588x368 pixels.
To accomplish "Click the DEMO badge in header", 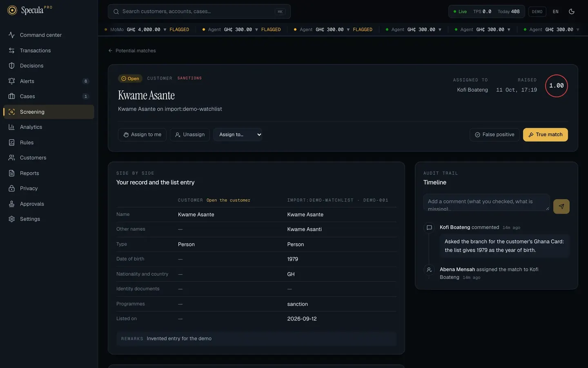I will tap(537, 11).
